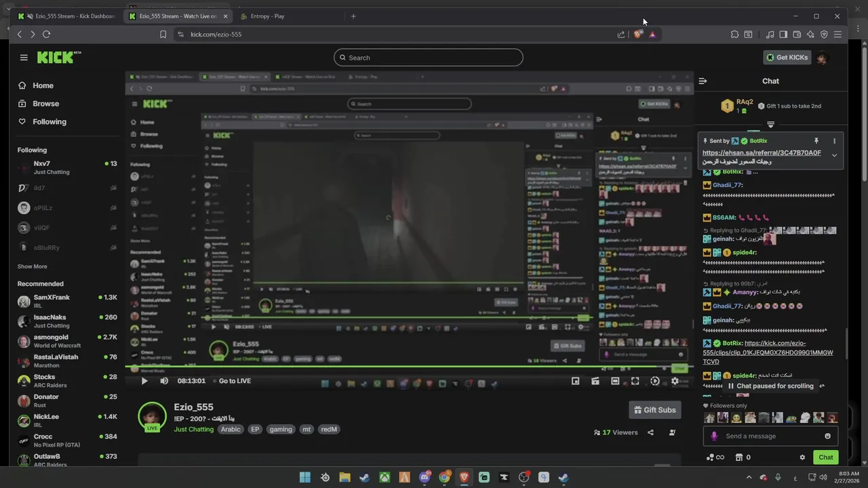Open the emote picker in message box

[x=827, y=436]
